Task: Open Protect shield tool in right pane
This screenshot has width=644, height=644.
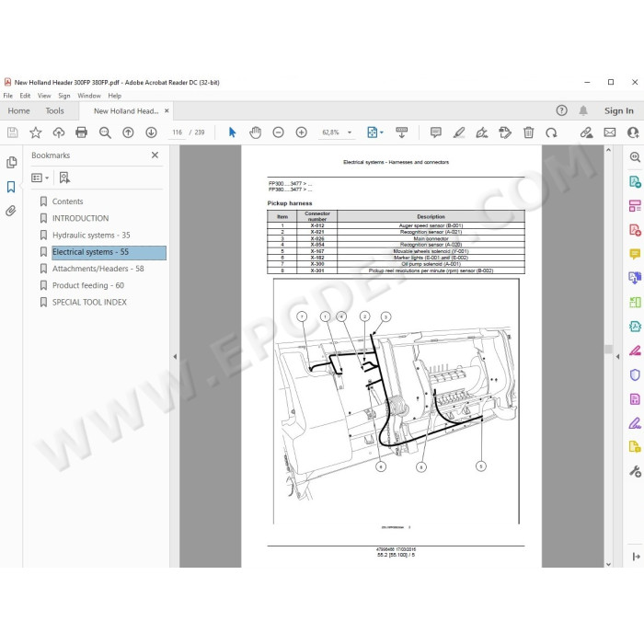Action: point(635,375)
